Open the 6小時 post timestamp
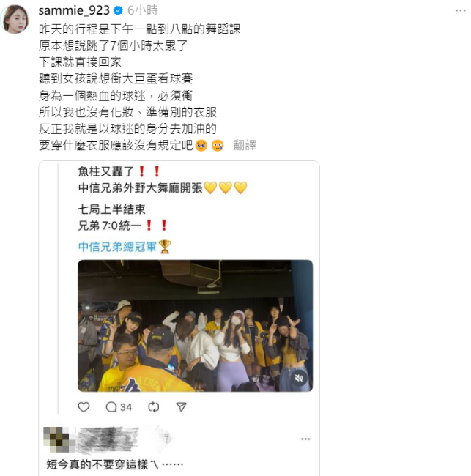The image size is (471, 476). (x=142, y=11)
